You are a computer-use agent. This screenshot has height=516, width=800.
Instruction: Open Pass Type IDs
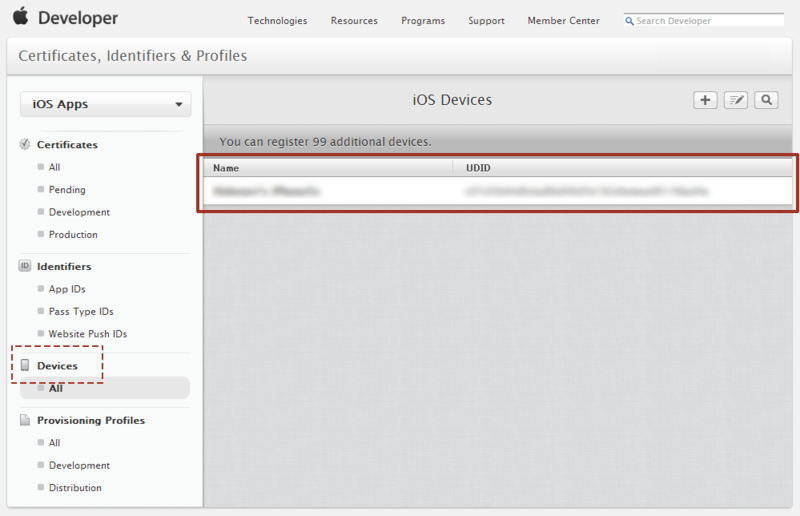pos(81,311)
